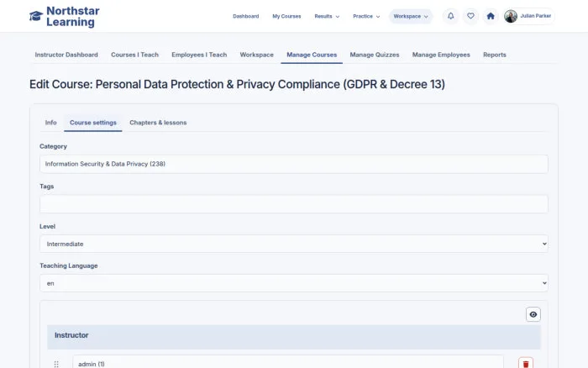Open the Level dropdown showing Intermediate

[x=294, y=244]
